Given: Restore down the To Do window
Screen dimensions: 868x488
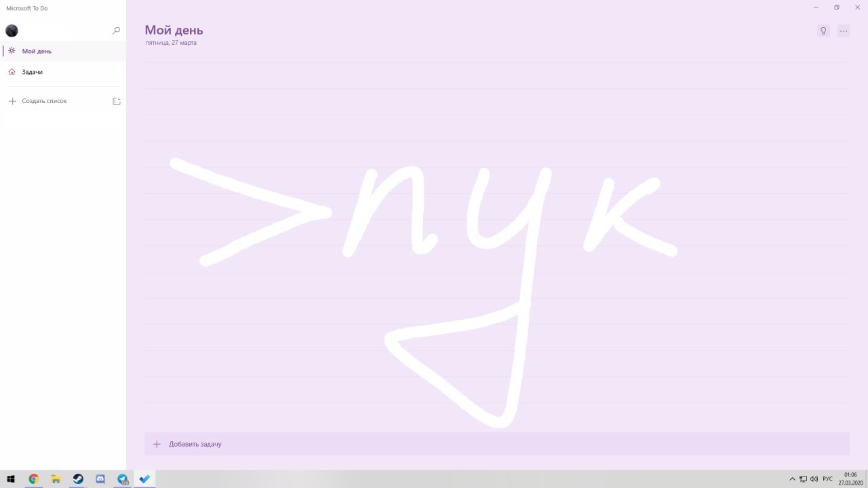Looking at the screenshot, I should click(x=836, y=7).
